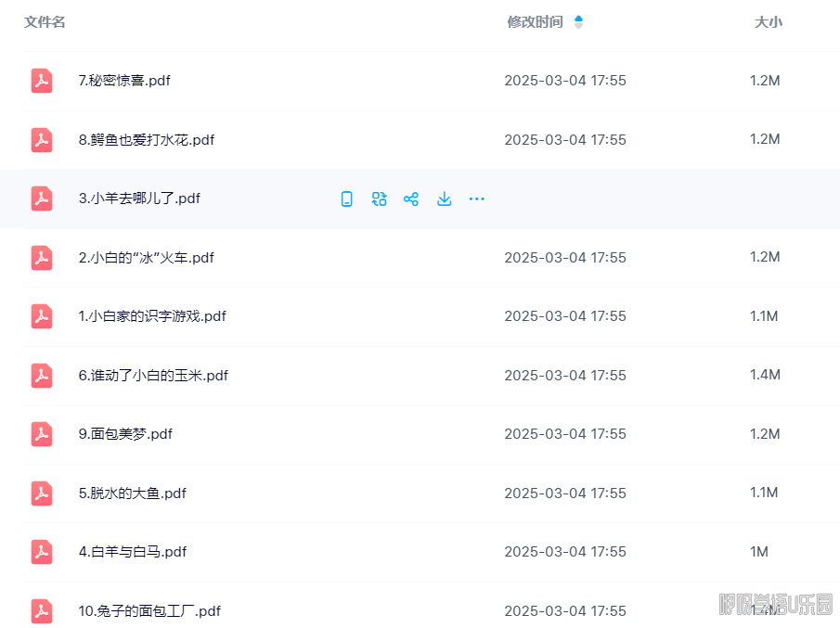
Task: Click the 呼吸英语U乐园 watermark
Action: tap(776, 605)
